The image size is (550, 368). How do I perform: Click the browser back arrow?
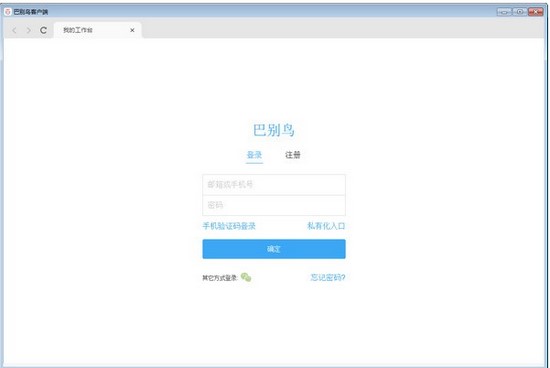[x=14, y=31]
